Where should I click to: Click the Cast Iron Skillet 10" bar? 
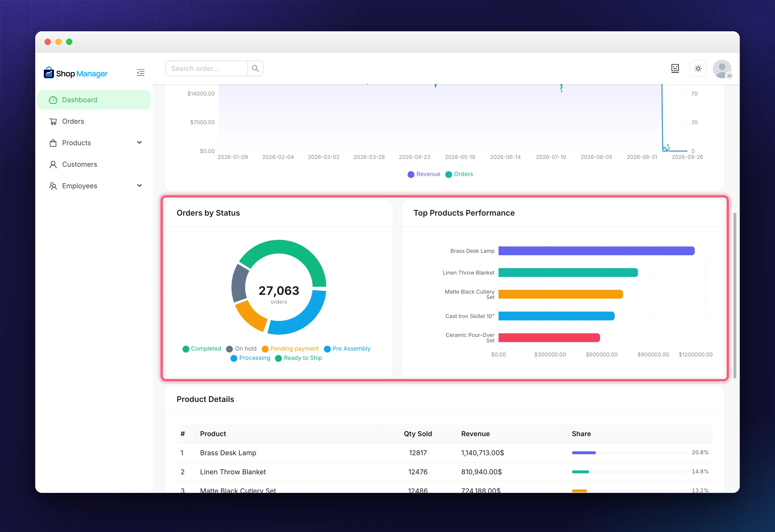pos(556,316)
